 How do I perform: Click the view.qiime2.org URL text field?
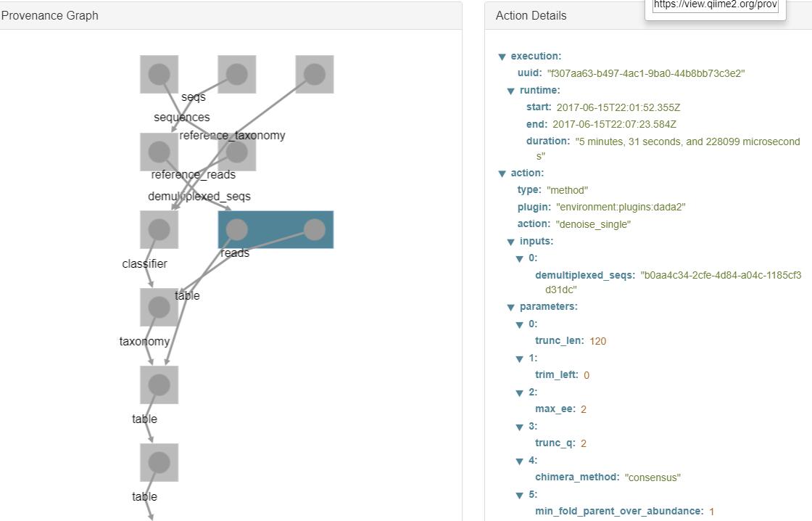point(715,5)
